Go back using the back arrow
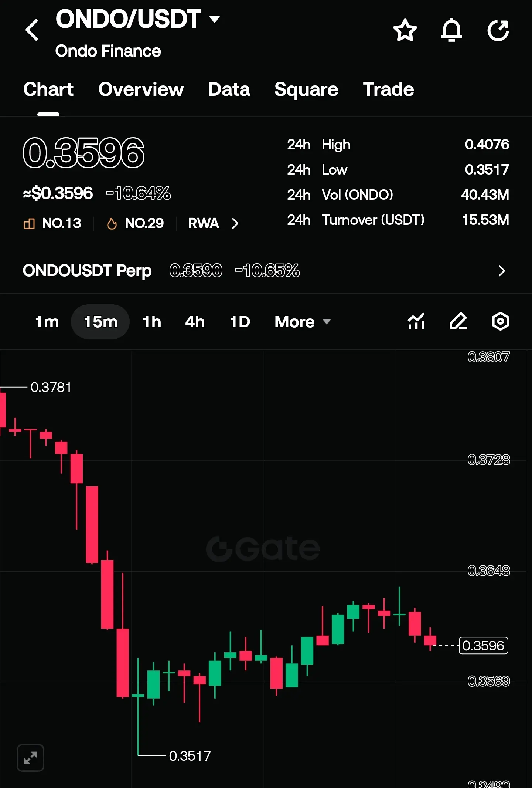 (x=32, y=30)
